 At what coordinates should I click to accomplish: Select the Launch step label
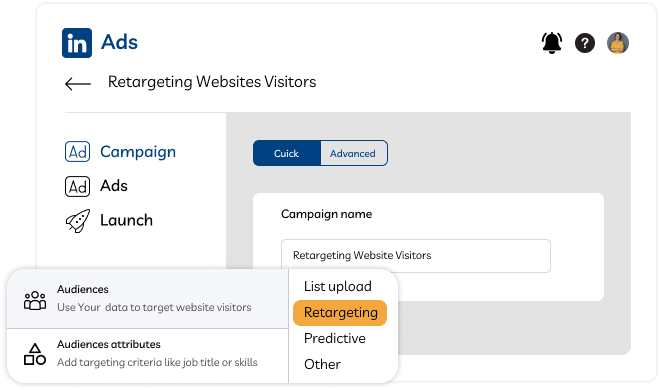[126, 220]
